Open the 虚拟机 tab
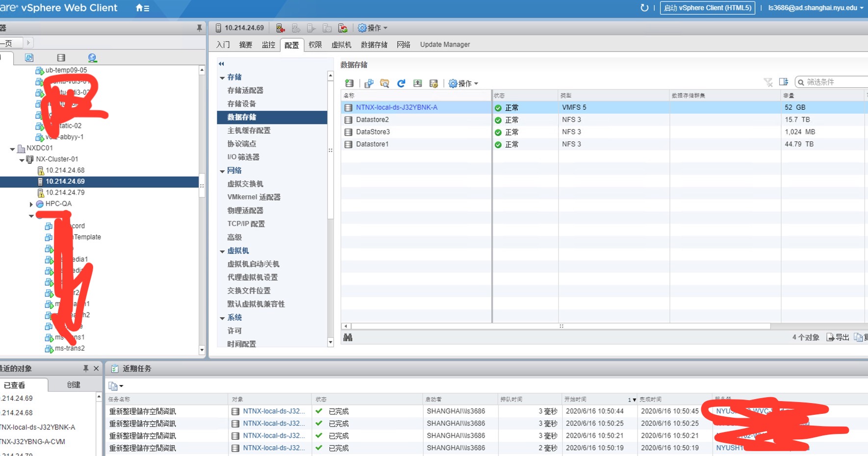 [341, 45]
